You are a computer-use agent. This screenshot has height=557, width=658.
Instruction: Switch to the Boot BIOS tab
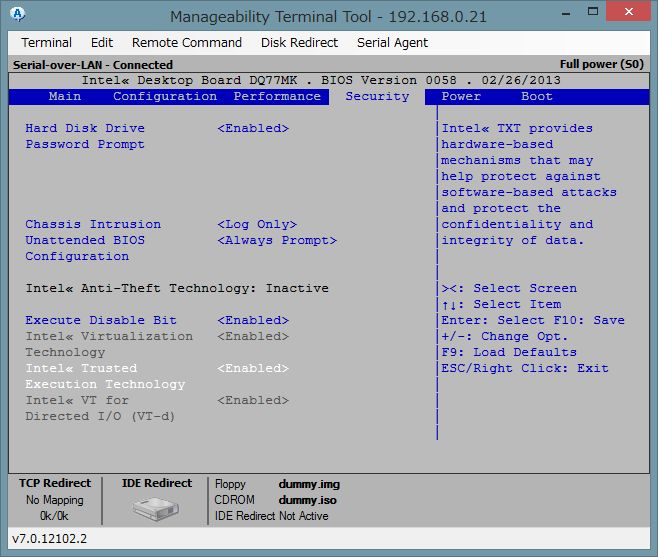click(x=537, y=96)
